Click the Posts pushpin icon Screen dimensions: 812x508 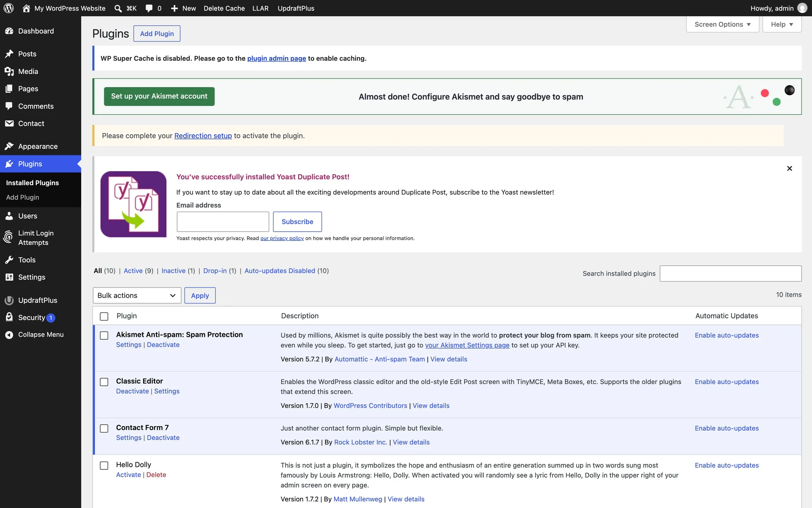tap(9, 54)
